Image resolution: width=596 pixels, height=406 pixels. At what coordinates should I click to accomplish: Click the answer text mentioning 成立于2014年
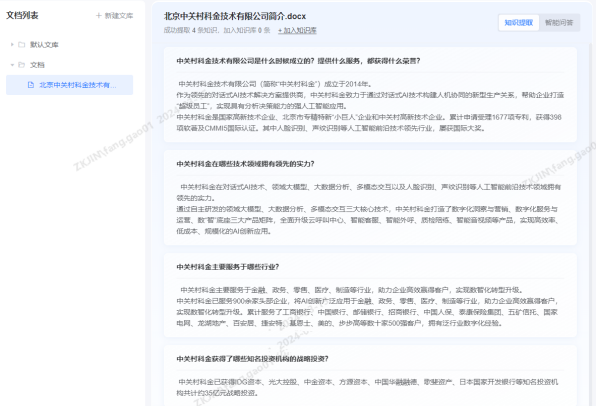click(370, 106)
